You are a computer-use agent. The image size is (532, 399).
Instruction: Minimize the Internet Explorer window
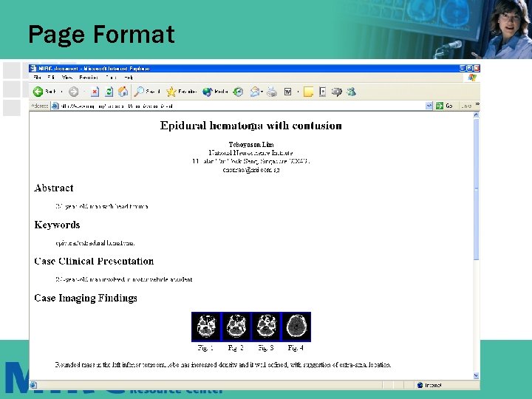(x=463, y=68)
